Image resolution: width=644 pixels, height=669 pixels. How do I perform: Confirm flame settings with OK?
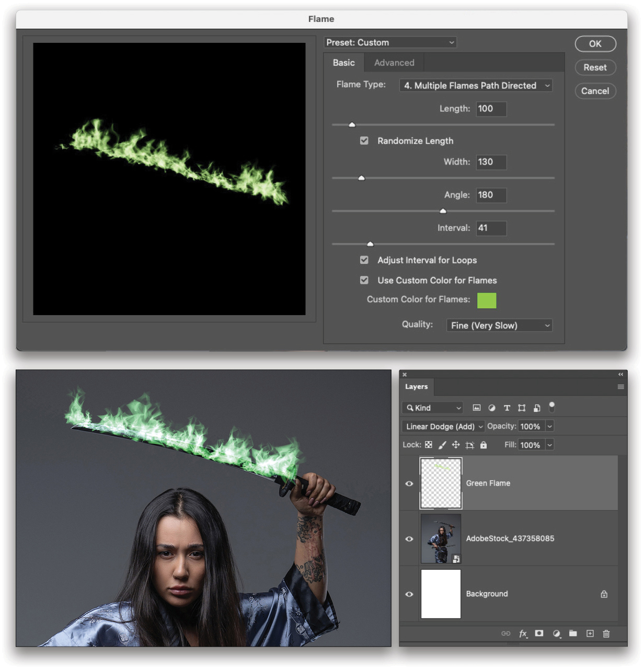tap(595, 44)
